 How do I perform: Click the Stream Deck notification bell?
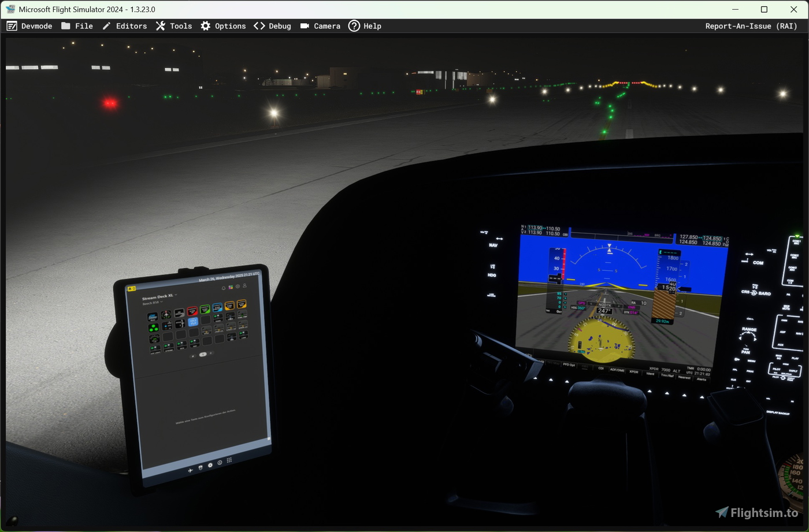[223, 287]
